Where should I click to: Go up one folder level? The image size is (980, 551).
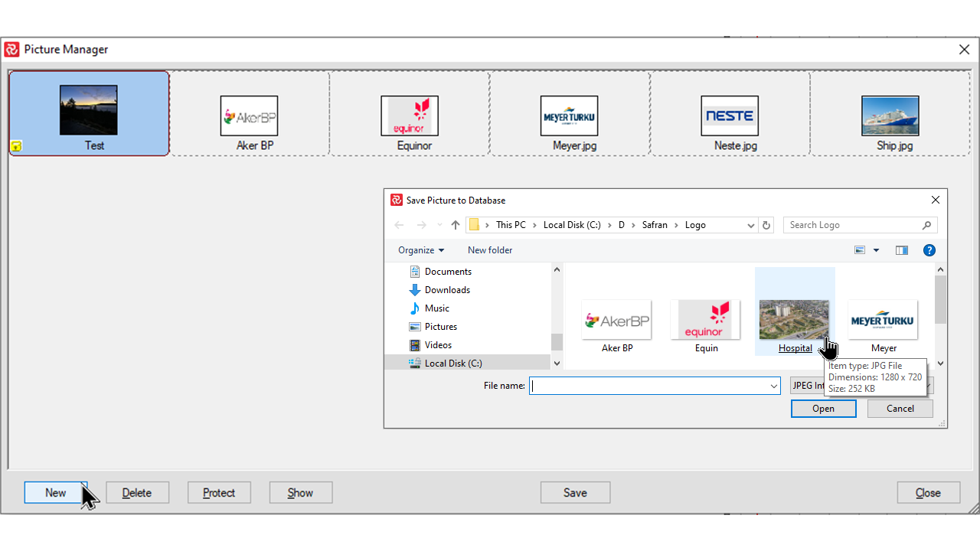(456, 225)
